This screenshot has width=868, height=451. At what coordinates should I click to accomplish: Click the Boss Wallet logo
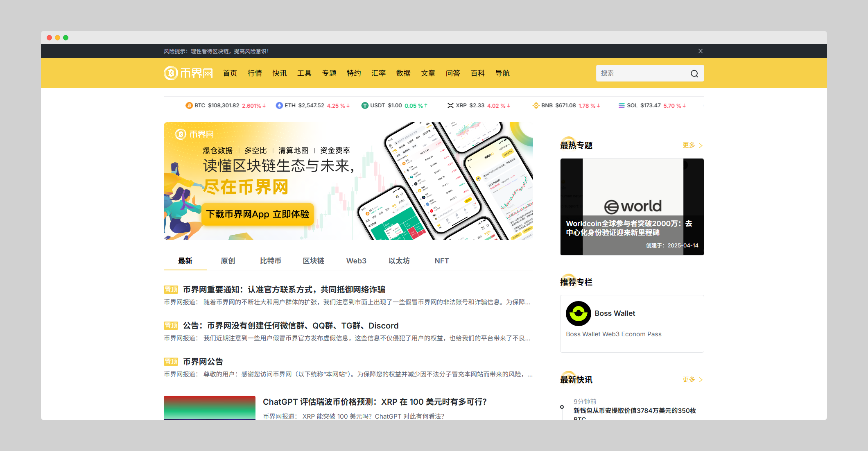(578, 314)
